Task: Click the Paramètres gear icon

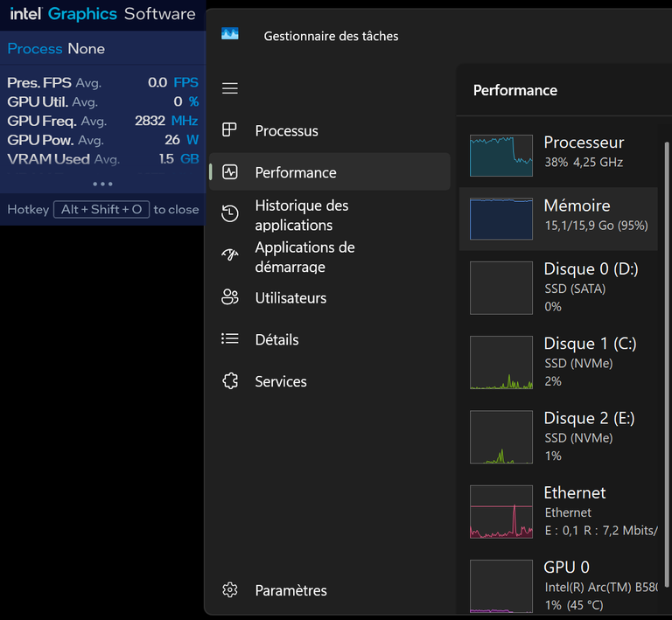Action: tap(230, 589)
